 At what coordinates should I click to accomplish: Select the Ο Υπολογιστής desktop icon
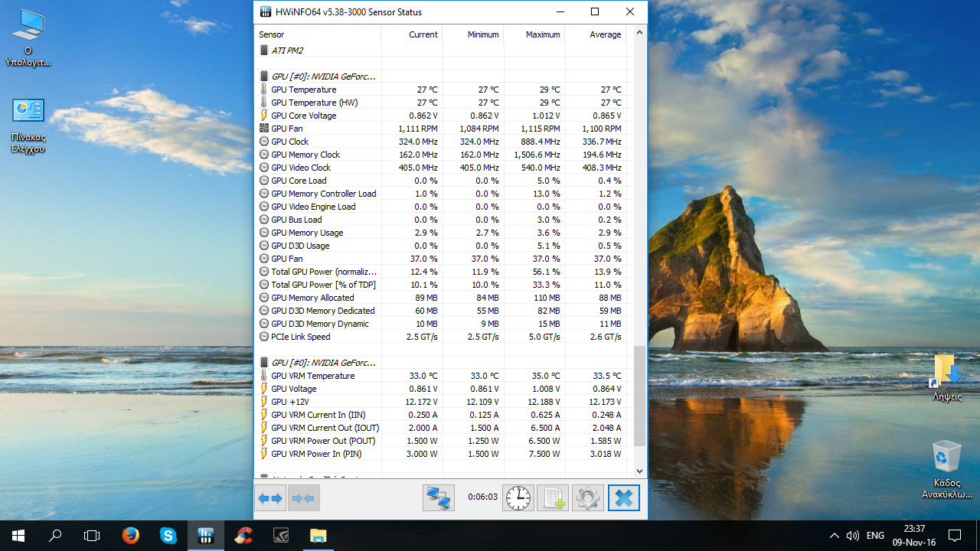tap(28, 38)
